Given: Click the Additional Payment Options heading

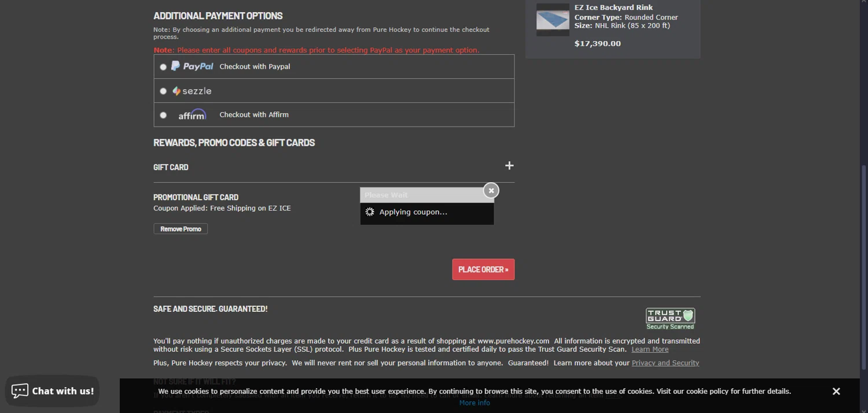Looking at the screenshot, I should (x=218, y=16).
